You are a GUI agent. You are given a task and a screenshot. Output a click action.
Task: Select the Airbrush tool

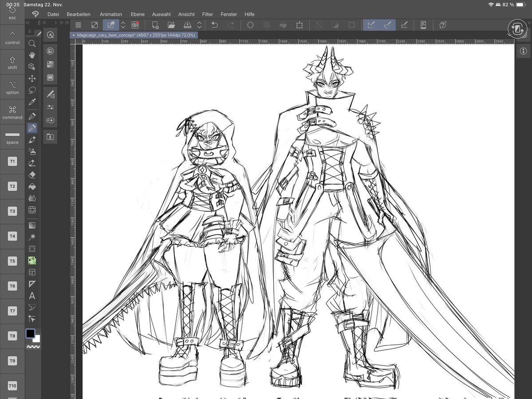tap(32, 151)
